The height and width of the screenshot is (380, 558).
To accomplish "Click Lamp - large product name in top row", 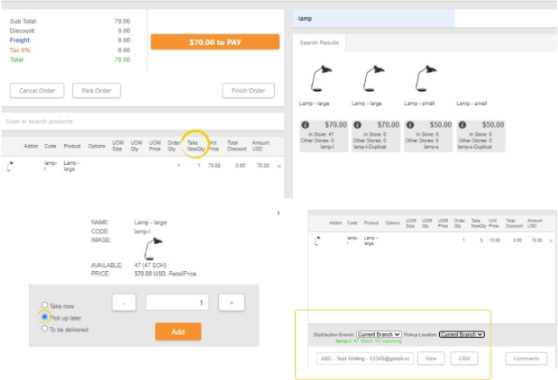I will (x=71, y=166).
